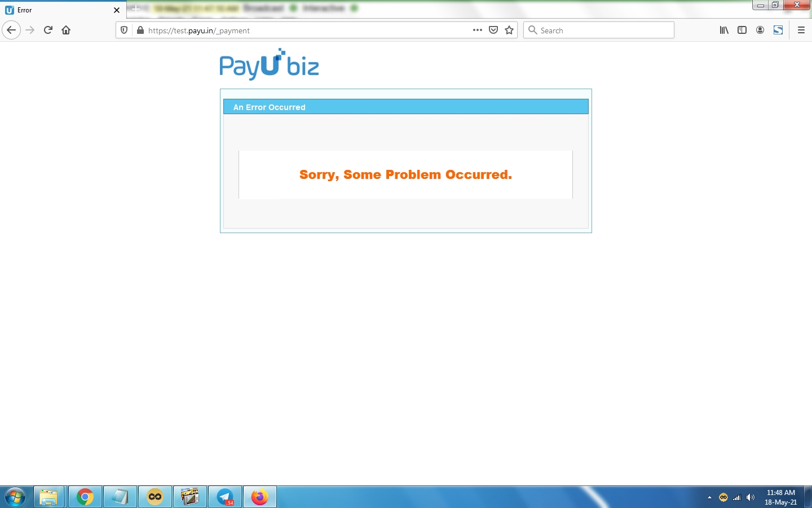Go back to the previous page
This screenshot has height=508, width=812.
(x=11, y=30)
